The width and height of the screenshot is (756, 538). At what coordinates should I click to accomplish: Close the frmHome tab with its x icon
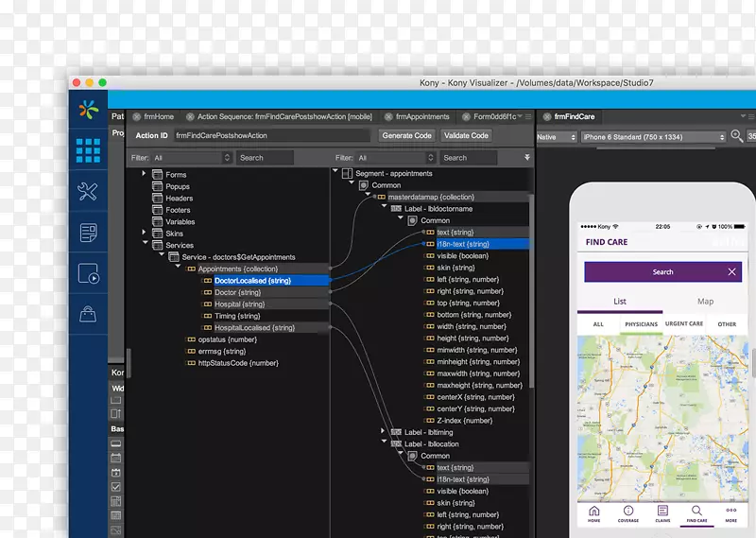(137, 117)
